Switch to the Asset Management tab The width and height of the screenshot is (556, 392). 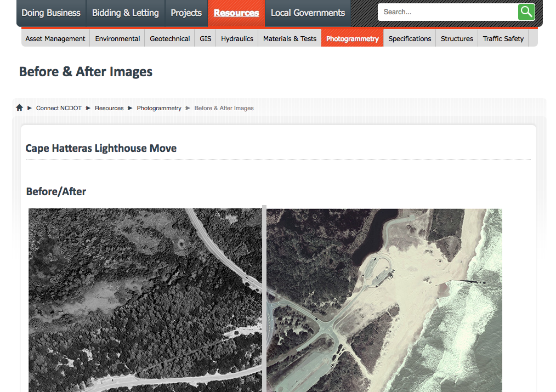tap(55, 38)
